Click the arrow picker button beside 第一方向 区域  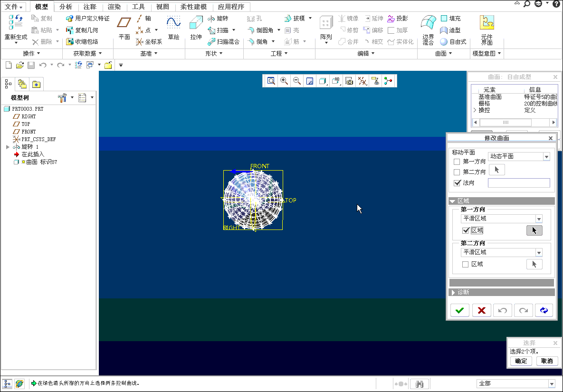pyautogui.click(x=534, y=230)
